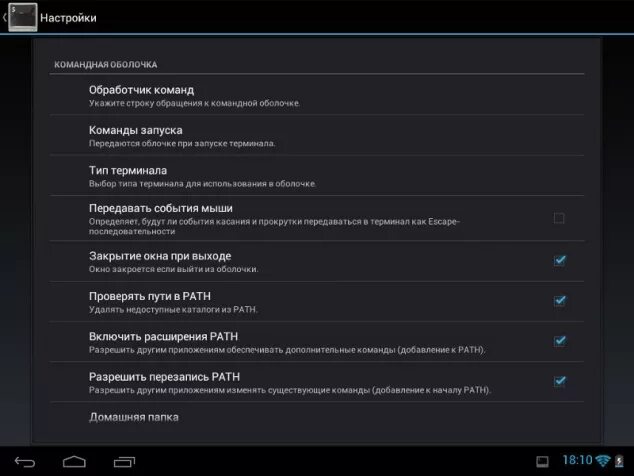Viewport: 634px width, 476px height.
Task: Tap the Android home navigation button
Action: [74, 461]
